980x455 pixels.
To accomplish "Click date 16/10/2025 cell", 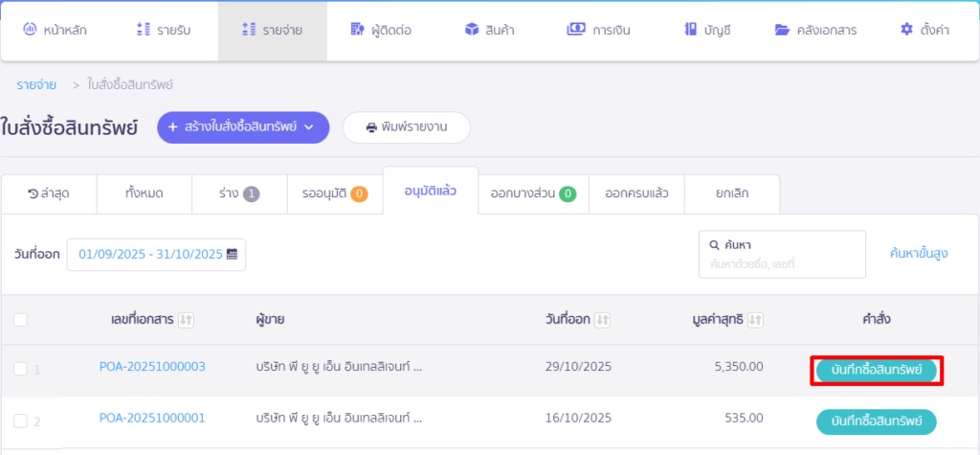I will (578, 418).
